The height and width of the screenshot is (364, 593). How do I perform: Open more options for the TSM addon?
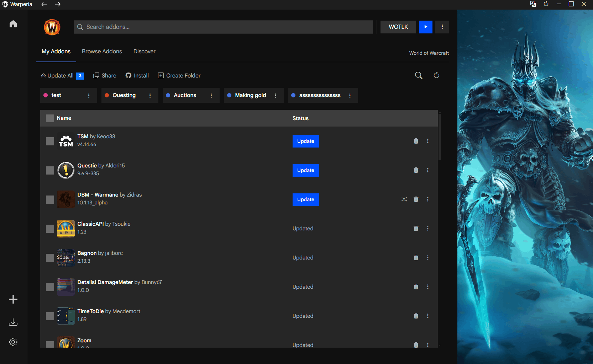pyautogui.click(x=428, y=141)
